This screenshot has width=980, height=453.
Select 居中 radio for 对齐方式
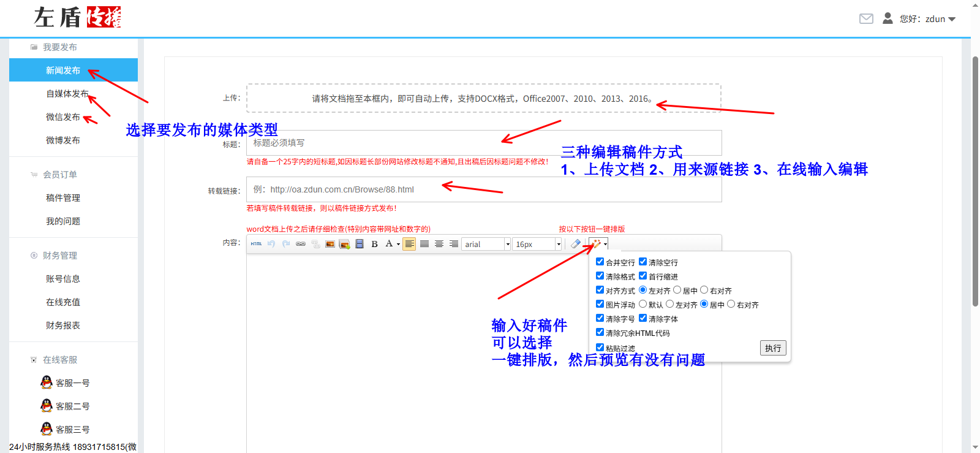[677, 290]
